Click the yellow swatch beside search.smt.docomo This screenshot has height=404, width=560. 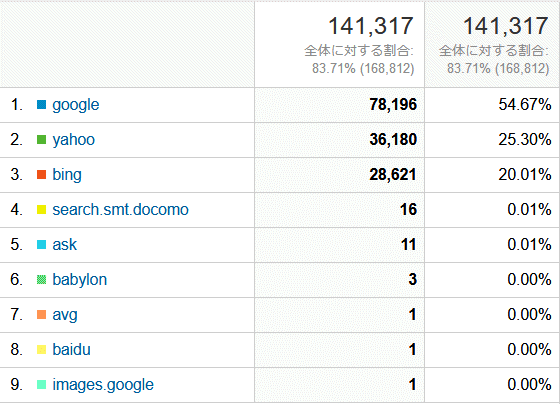tap(41, 210)
